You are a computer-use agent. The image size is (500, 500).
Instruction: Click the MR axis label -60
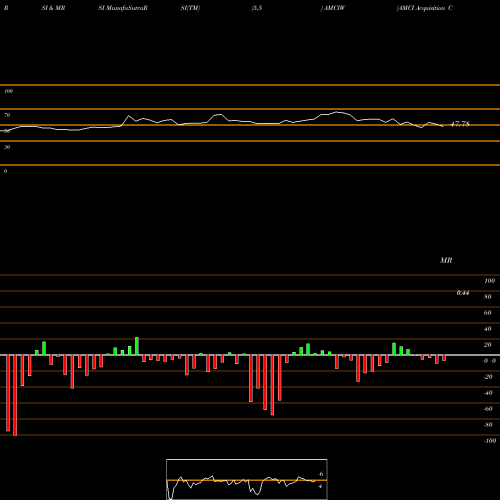pos(488,409)
